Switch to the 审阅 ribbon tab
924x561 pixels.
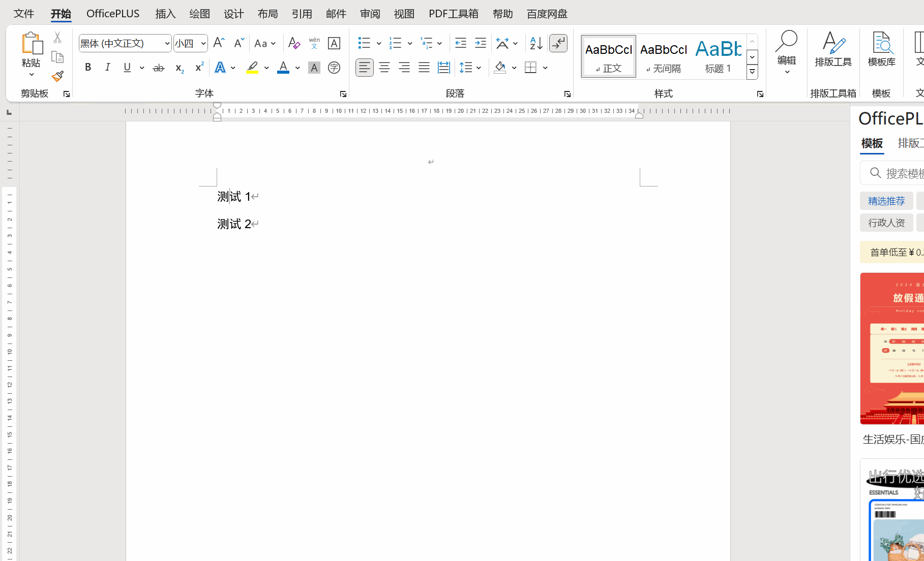[370, 14]
